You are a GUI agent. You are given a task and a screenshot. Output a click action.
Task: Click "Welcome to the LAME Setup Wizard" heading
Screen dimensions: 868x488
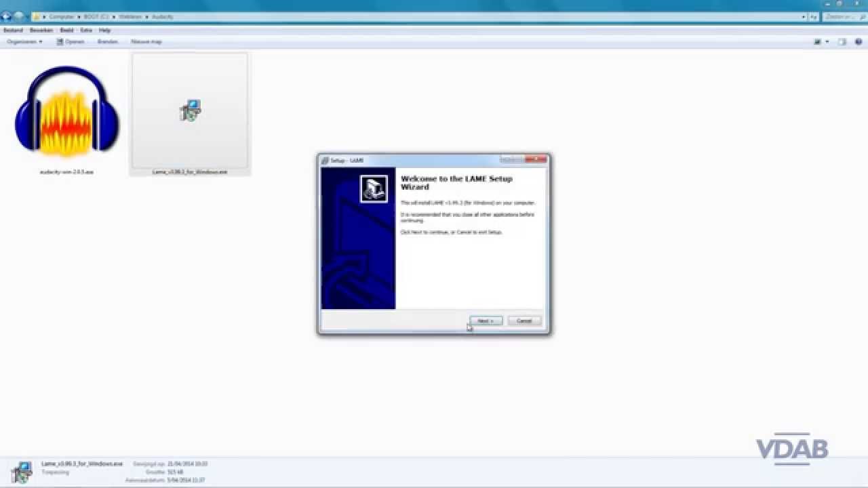coord(456,183)
